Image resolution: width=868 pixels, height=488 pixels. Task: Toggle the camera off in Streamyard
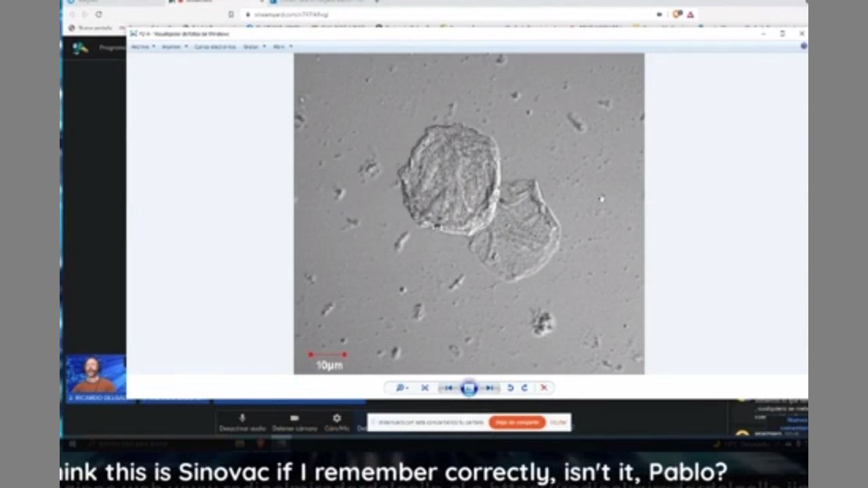click(x=294, y=422)
